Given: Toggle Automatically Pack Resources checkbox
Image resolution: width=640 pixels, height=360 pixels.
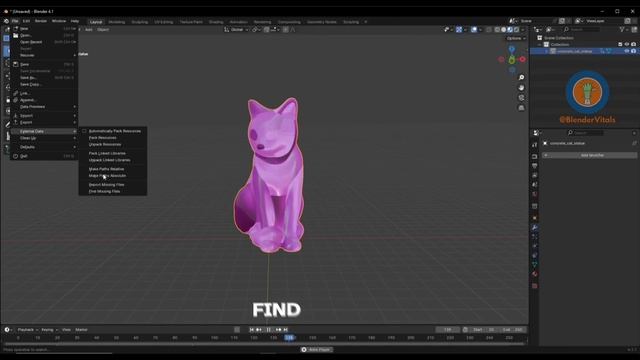Looking at the screenshot, I should [x=84, y=131].
